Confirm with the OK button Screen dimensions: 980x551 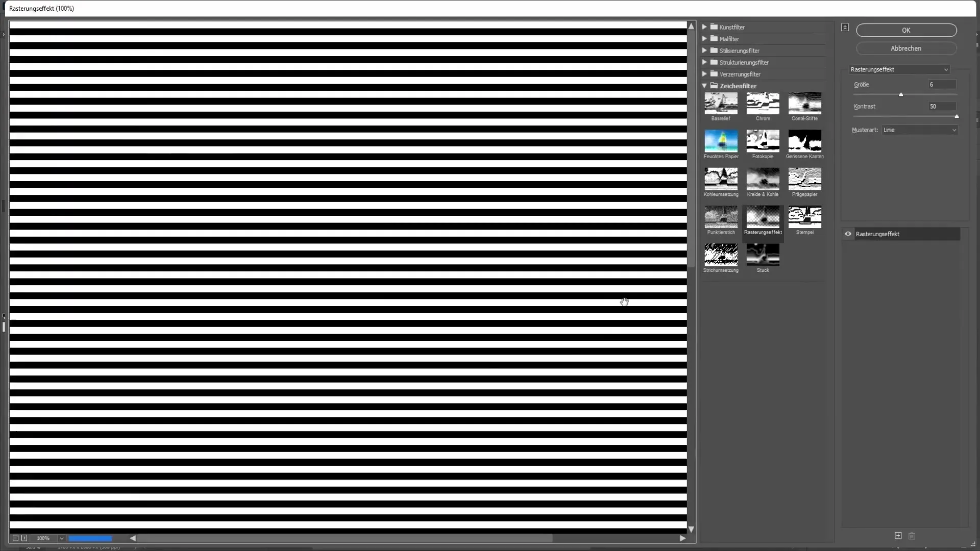(906, 30)
